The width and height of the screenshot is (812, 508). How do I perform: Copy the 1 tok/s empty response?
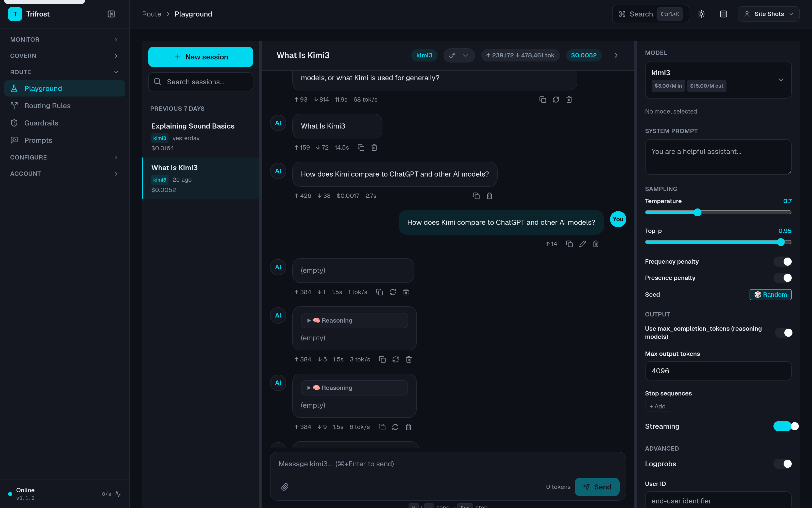380,292
